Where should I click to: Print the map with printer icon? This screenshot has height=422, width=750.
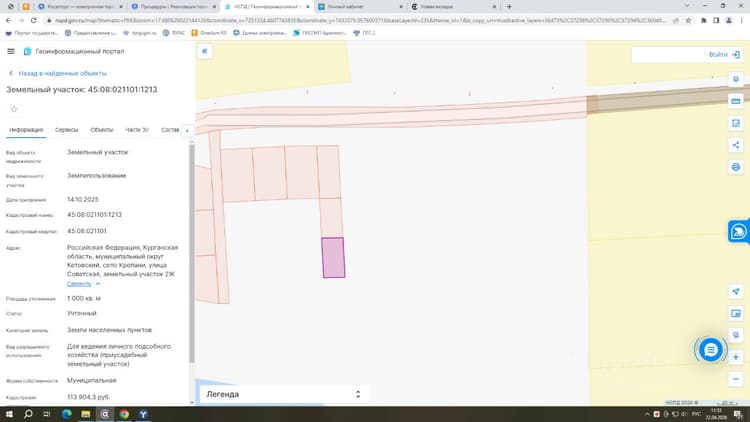(736, 167)
